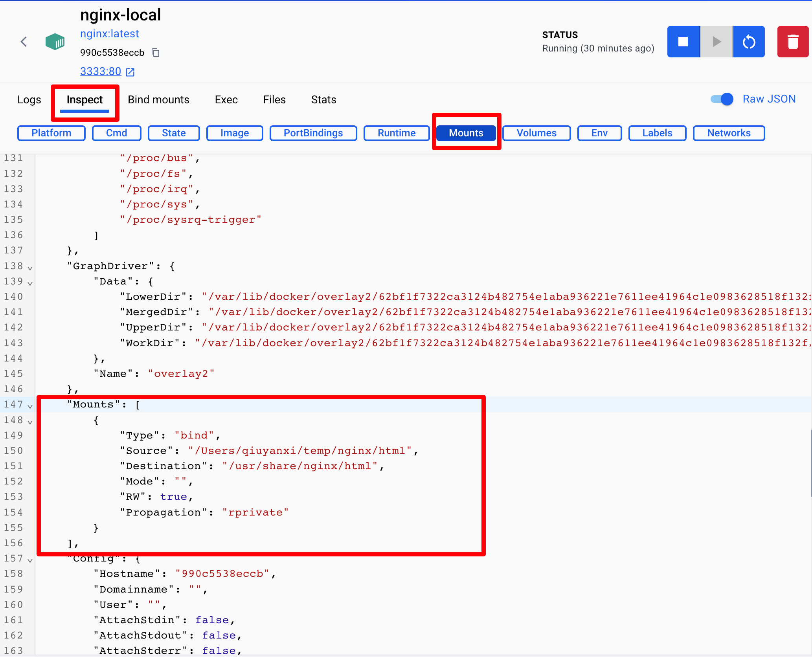The height and width of the screenshot is (657, 812).
Task: Click line number 150 in gutter
Action: pyautogui.click(x=13, y=451)
